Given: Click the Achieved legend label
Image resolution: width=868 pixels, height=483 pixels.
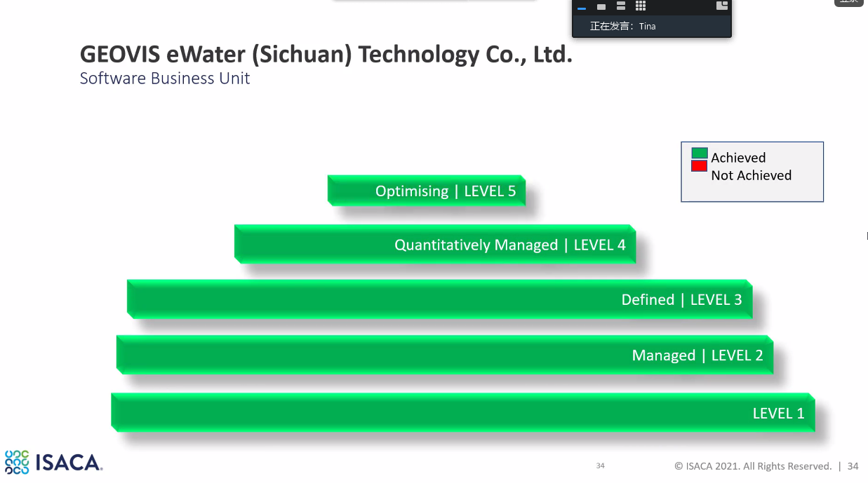Looking at the screenshot, I should pos(738,158).
